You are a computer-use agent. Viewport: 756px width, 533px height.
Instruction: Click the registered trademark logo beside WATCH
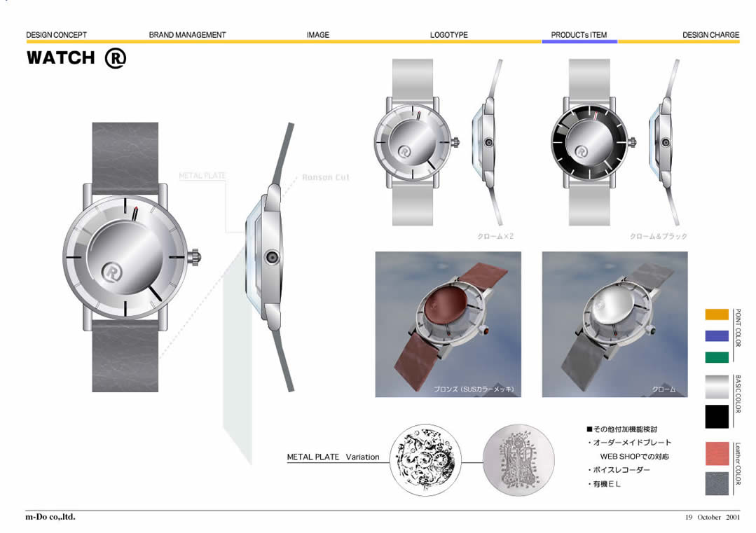(x=115, y=57)
